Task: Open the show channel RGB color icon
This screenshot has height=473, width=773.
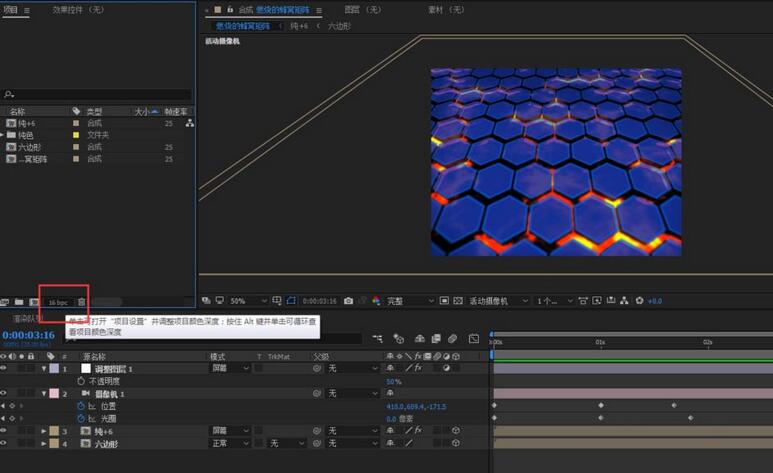Action: (377, 300)
